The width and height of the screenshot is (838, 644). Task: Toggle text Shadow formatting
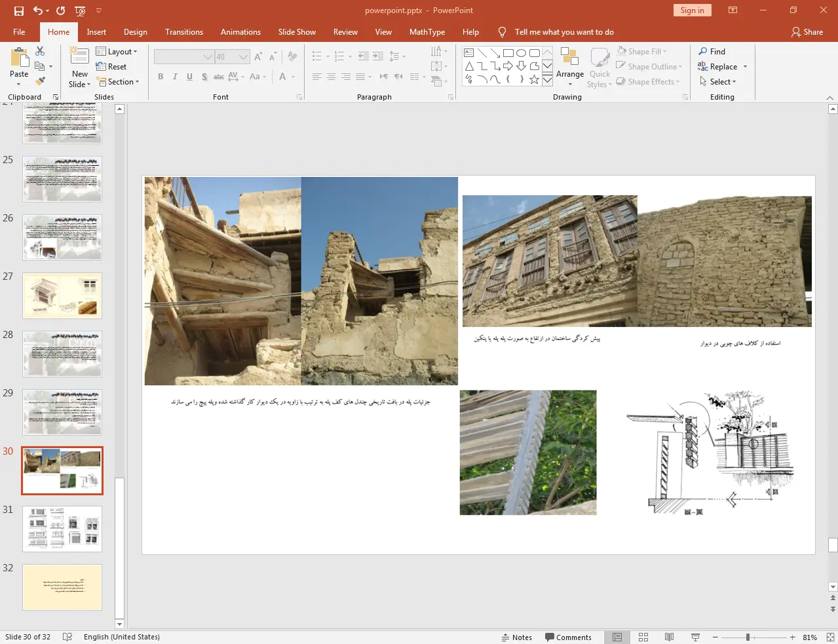204,77
